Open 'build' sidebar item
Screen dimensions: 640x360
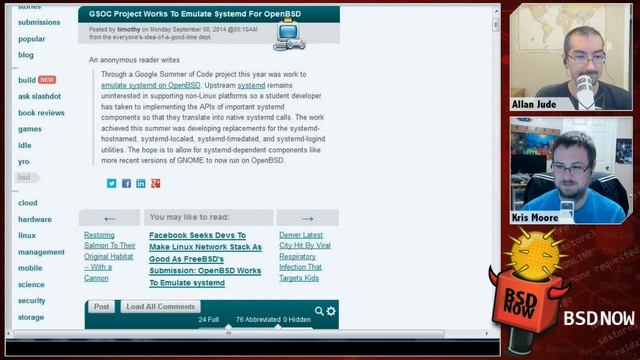coord(27,80)
